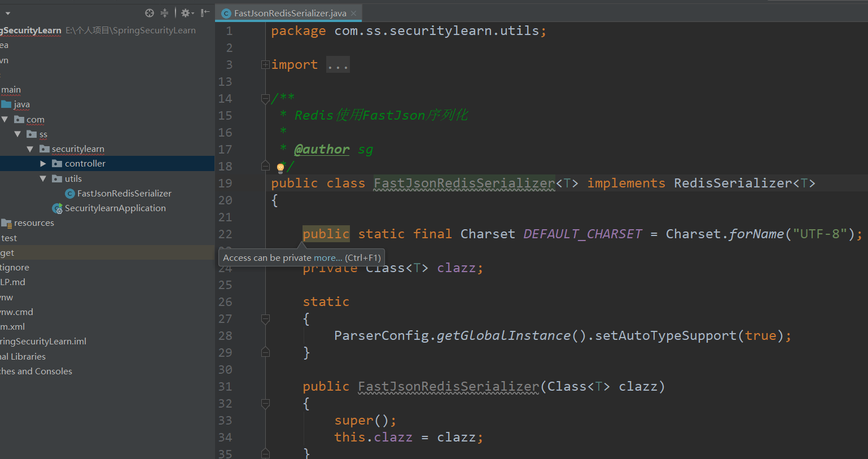The width and height of the screenshot is (868, 459).
Task: Collapse the Javadoc comment fold marker
Action: (265, 99)
